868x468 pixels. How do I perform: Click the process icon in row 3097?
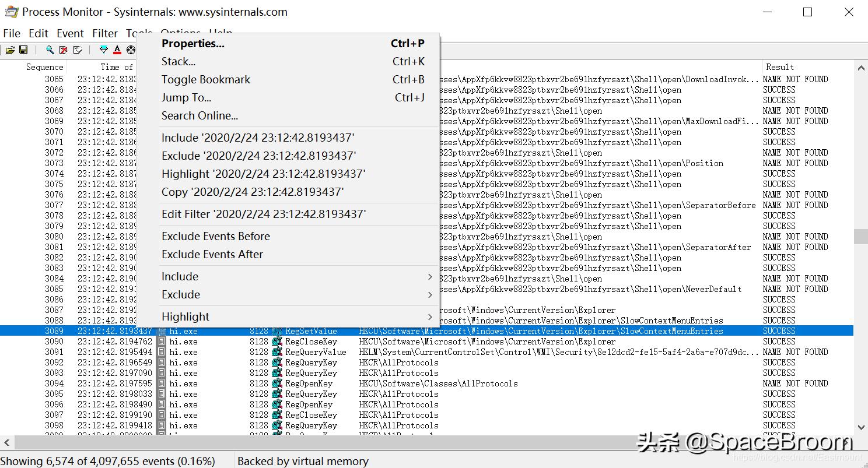point(162,415)
